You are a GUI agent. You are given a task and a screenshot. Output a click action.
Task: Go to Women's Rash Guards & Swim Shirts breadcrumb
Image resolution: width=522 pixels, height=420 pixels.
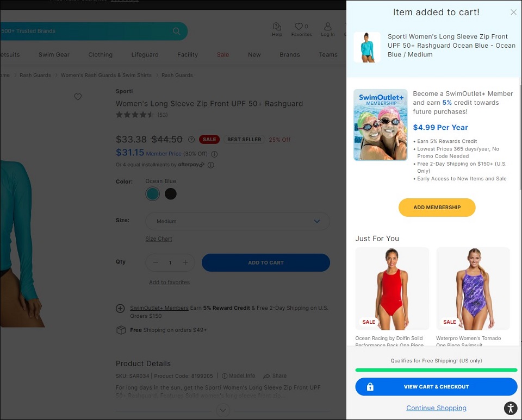pyautogui.click(x=106, y=75)
